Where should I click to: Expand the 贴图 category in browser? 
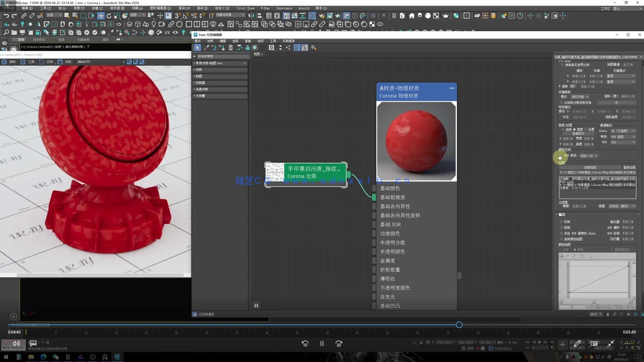[199, 76]
